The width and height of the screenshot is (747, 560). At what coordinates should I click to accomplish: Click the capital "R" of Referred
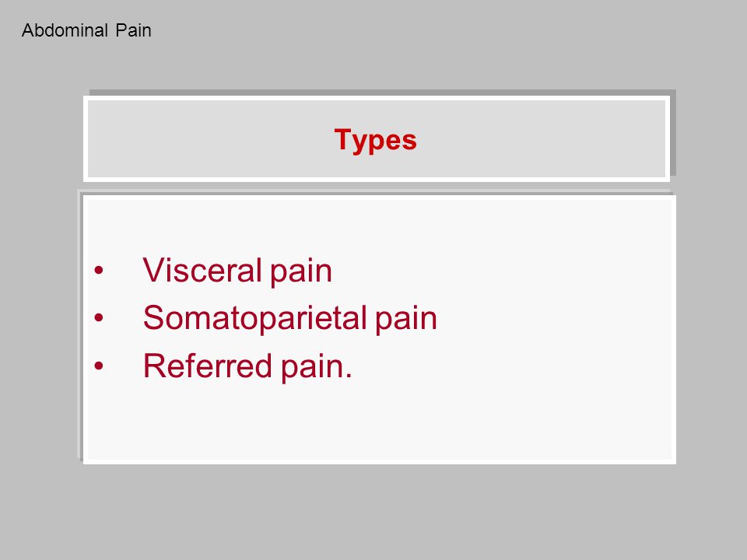click(155, 366)
